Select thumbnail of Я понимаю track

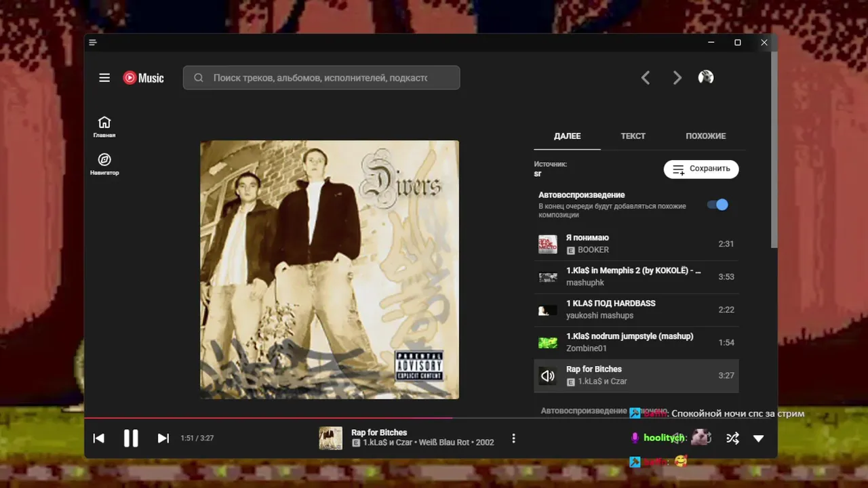[548, 244]
